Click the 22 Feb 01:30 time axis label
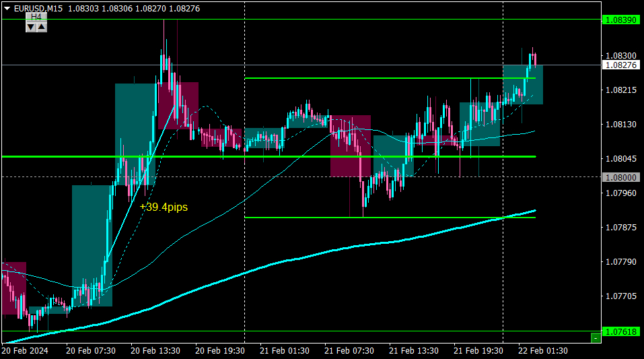 pos(542,351)
